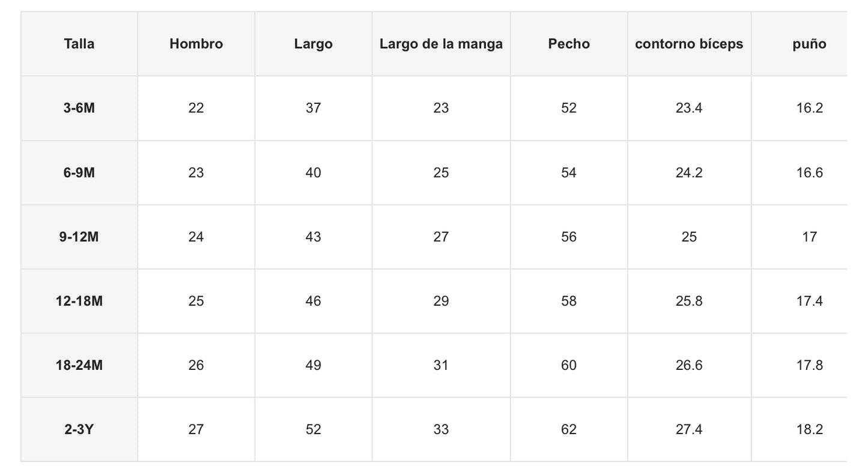
Task: Click the contorno bíceps header
Action: [x=689, y=44]
